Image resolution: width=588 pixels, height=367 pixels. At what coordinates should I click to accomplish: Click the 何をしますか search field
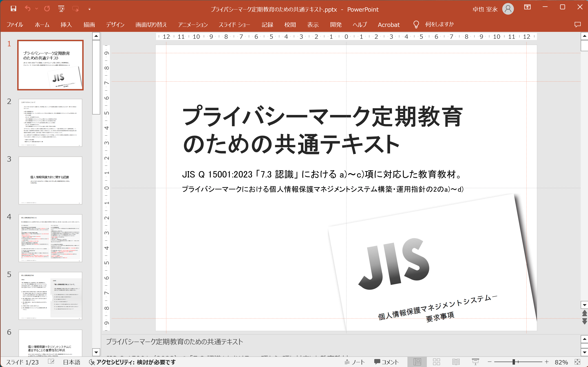(x=439, y=24)
